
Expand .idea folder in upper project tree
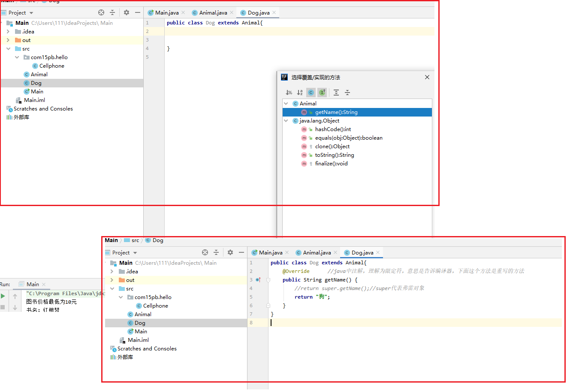tap(8, 31)
